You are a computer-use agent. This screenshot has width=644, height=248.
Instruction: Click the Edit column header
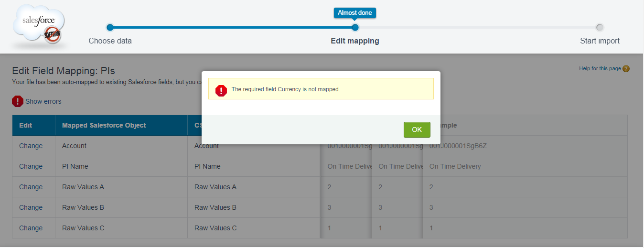26,125
